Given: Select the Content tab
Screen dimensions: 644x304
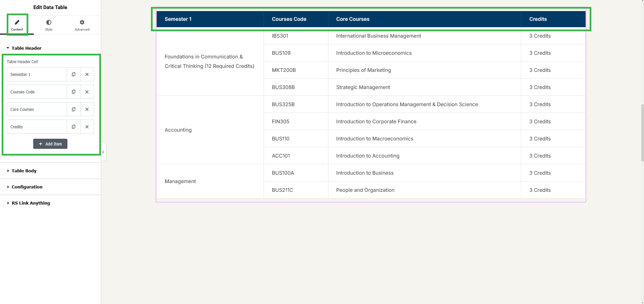Looking at the screenshot, I should tap(17, 25).
